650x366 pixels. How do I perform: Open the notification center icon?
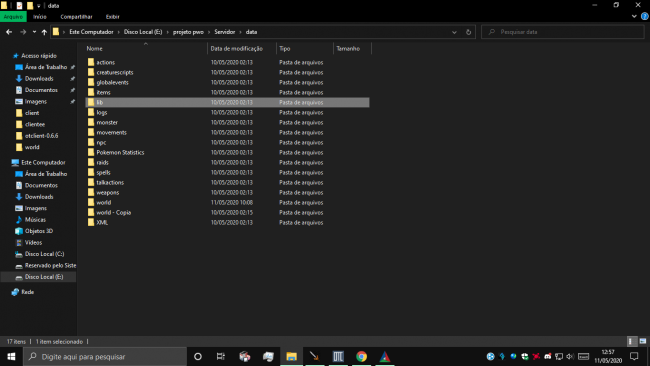(x=634, y=356)
